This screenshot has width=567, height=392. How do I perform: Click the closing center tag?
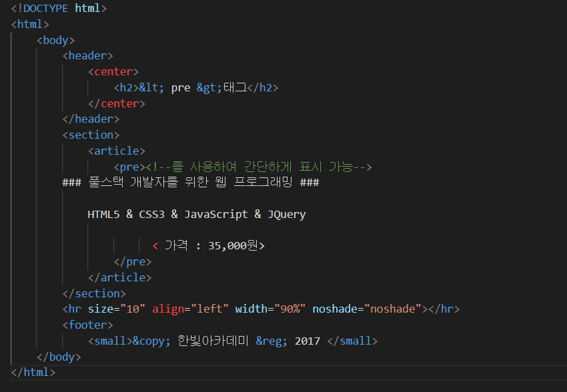pos(117,104)
